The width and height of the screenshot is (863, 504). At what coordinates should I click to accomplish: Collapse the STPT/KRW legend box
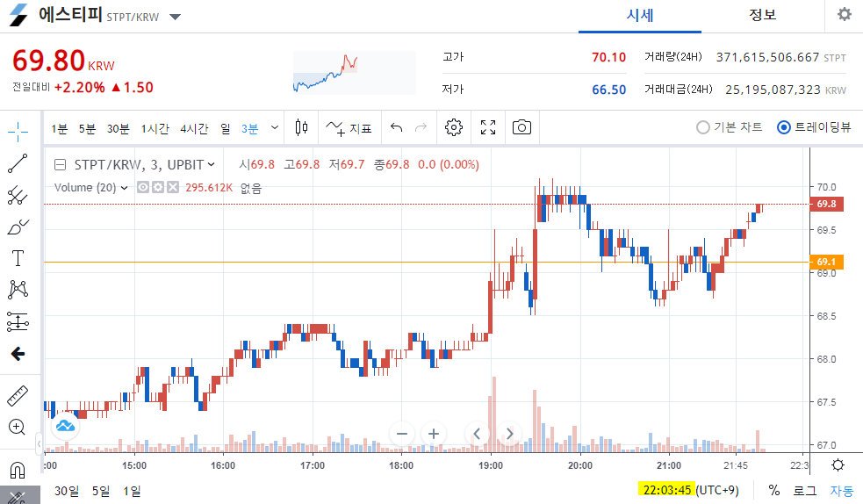point(60,164)
